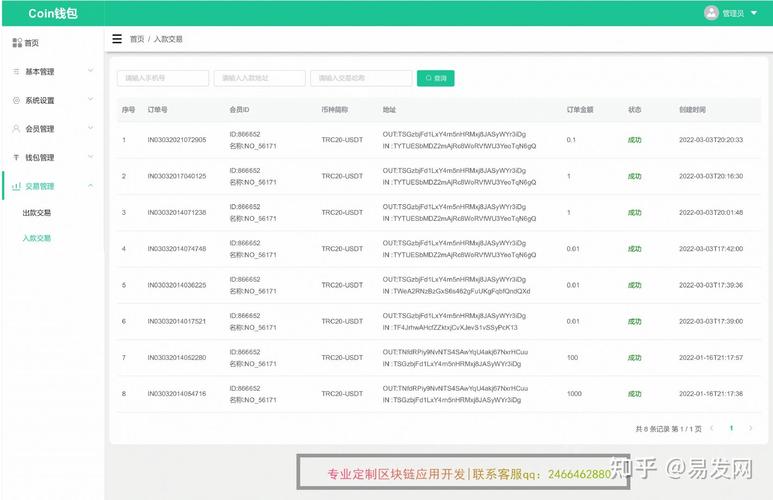Toggle the hamburger sidebar collapse icon
Viewport: 773px width, 500px height.
pos(117,38)
